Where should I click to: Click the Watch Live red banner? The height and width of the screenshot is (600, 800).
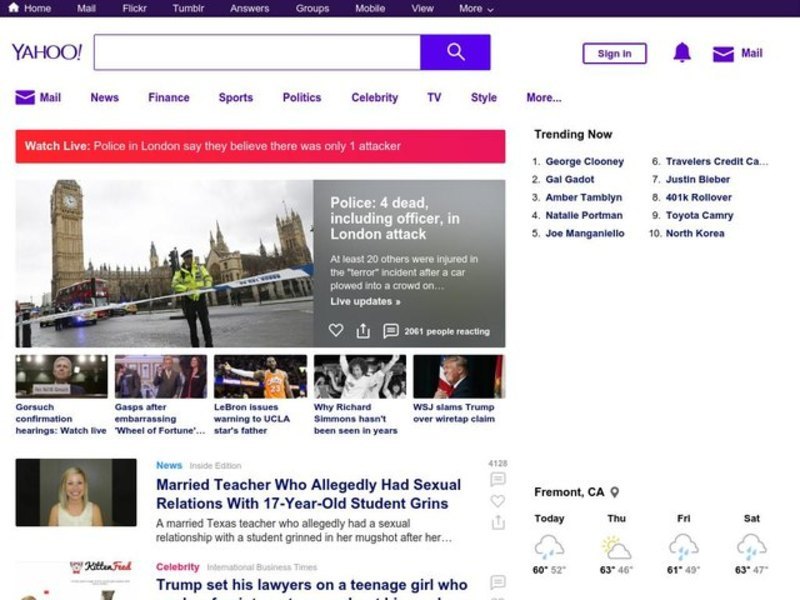(260, 146)
